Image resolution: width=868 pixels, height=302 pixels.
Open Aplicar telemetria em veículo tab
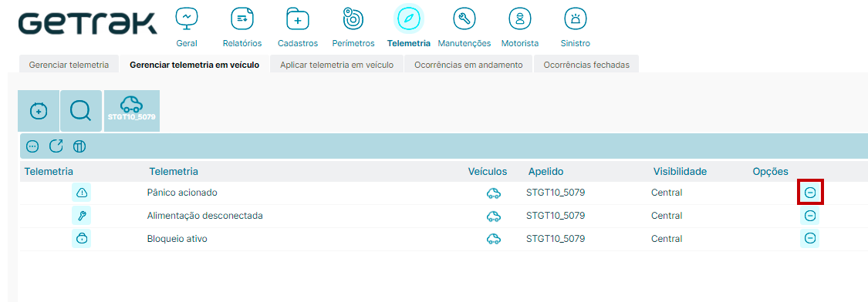pyautogui.click(x=336, y=64)
